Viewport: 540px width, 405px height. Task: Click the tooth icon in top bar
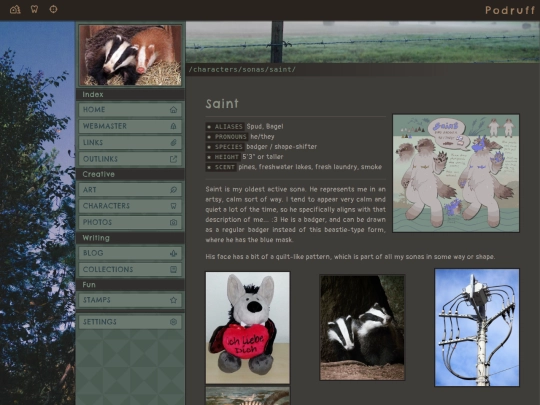tap(34, 9)
